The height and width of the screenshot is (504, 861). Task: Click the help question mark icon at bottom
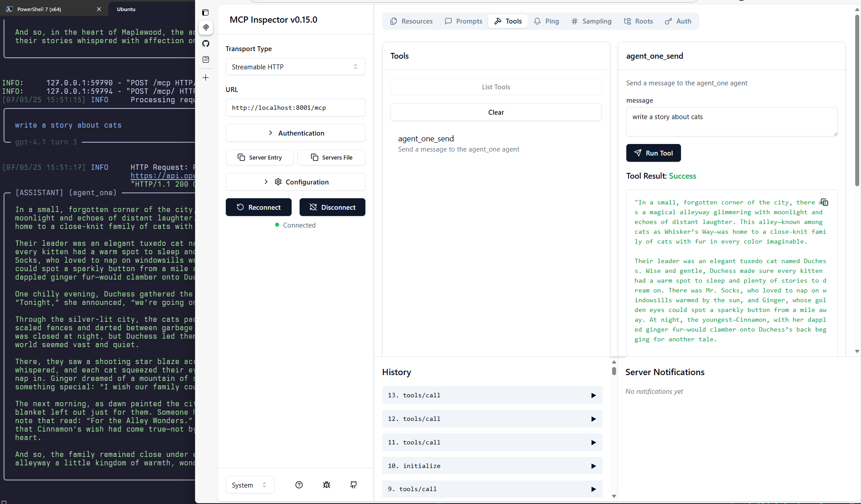coord(299,484)
